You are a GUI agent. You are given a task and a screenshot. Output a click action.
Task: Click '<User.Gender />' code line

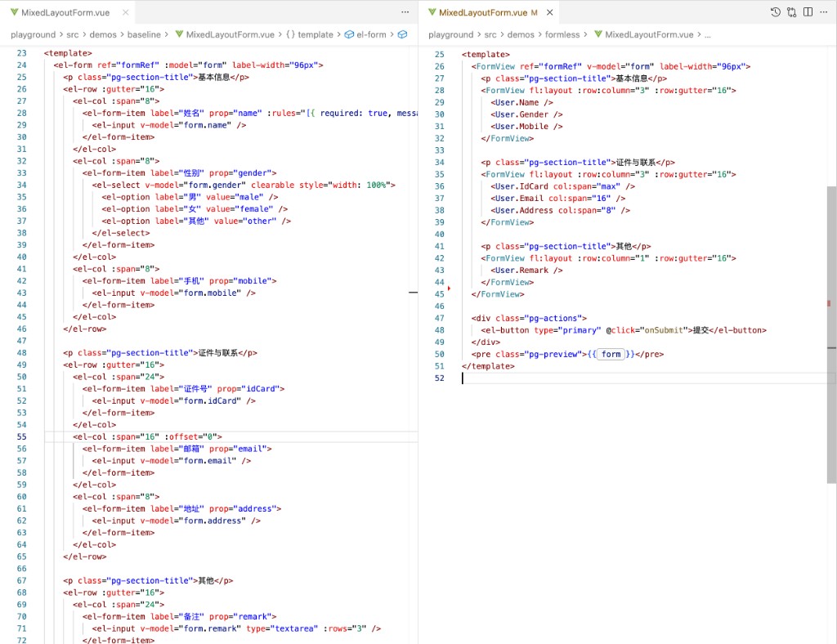[x=526, y=114]
